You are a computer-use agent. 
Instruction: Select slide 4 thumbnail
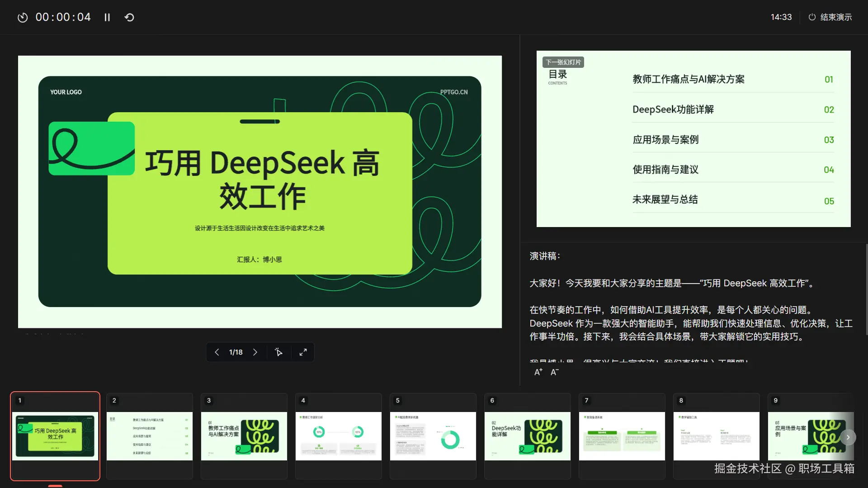click(339, 436)
